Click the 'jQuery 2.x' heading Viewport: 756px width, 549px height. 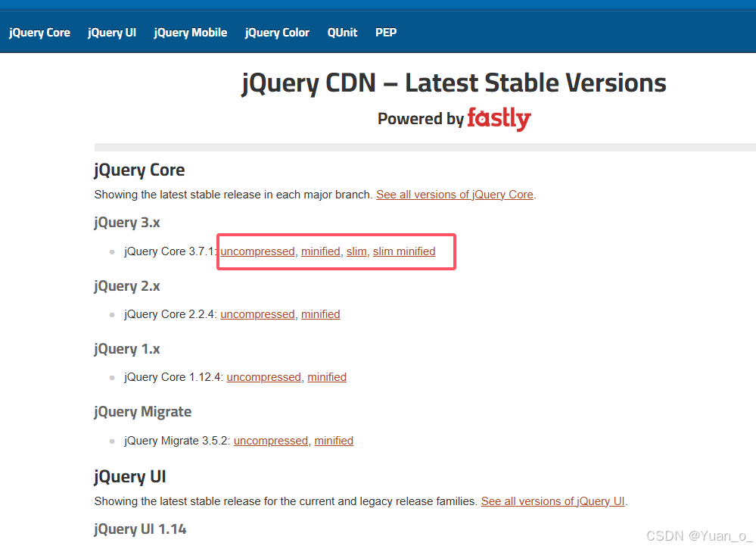[x=127, y=286]
